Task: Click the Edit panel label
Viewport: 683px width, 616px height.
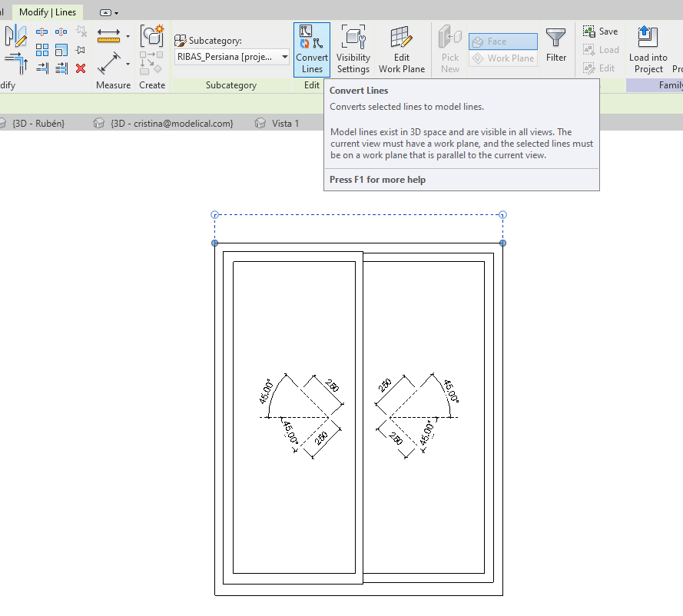Action: click(312, 85)
